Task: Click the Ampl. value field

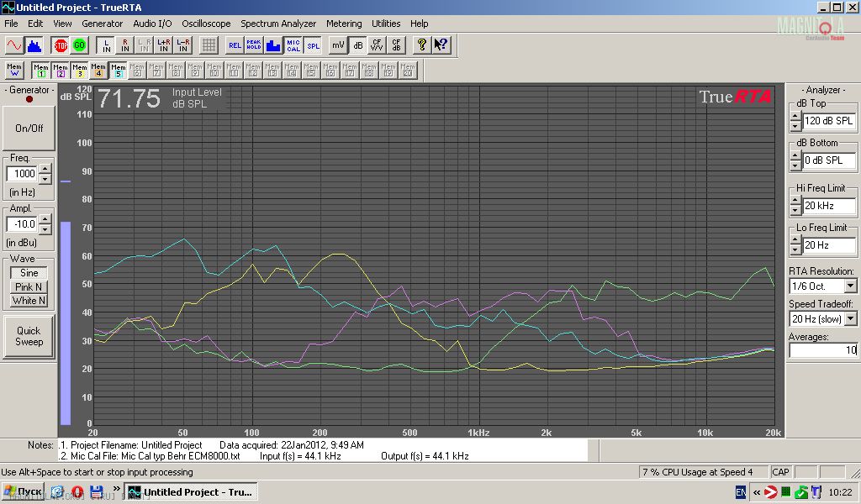Action: coord(23,223)
